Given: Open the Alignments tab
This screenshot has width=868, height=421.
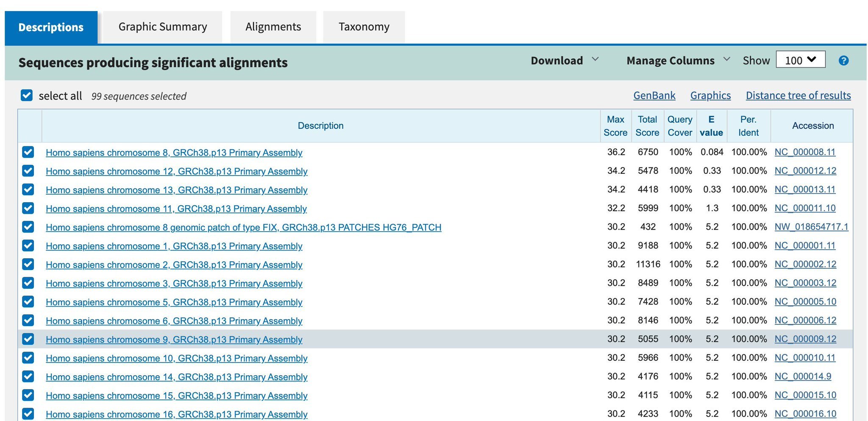Looking at the screenshot, I should coord(273,27).
